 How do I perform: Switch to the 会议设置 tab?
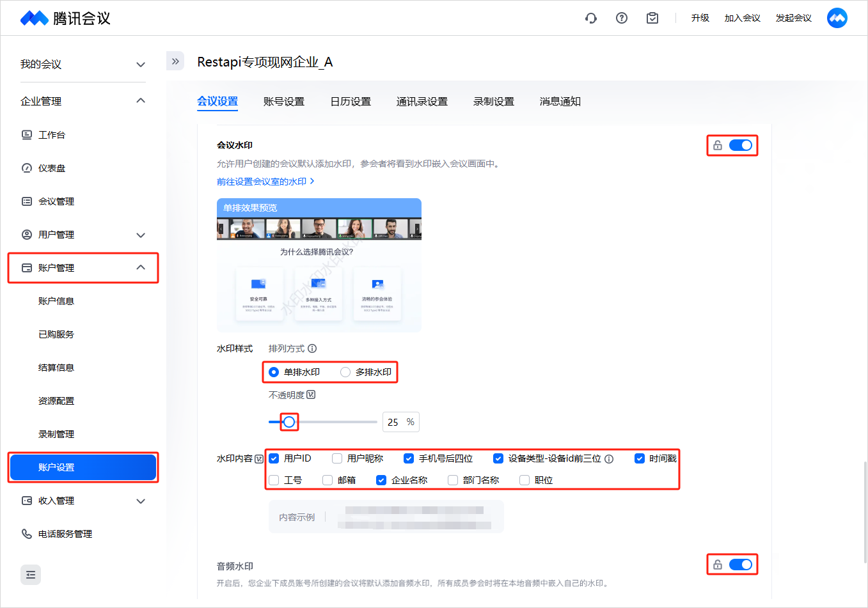(x=217, y=101)
